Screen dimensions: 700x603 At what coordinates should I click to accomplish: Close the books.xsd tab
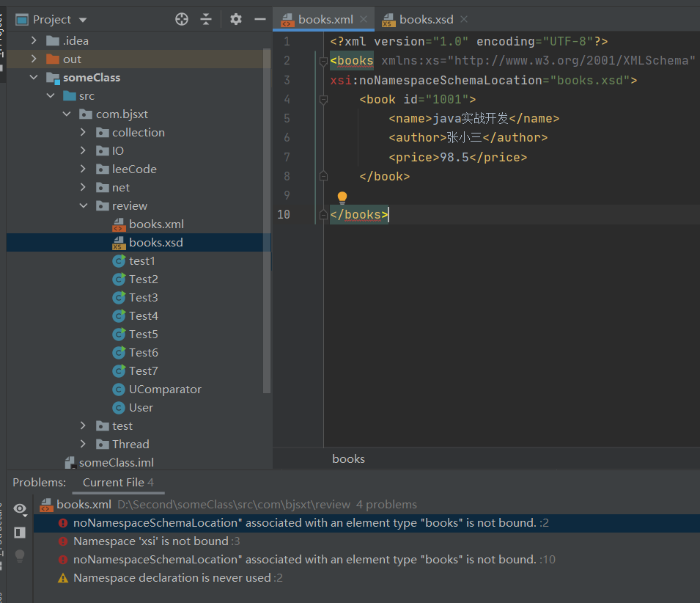[x=464, y=19]
